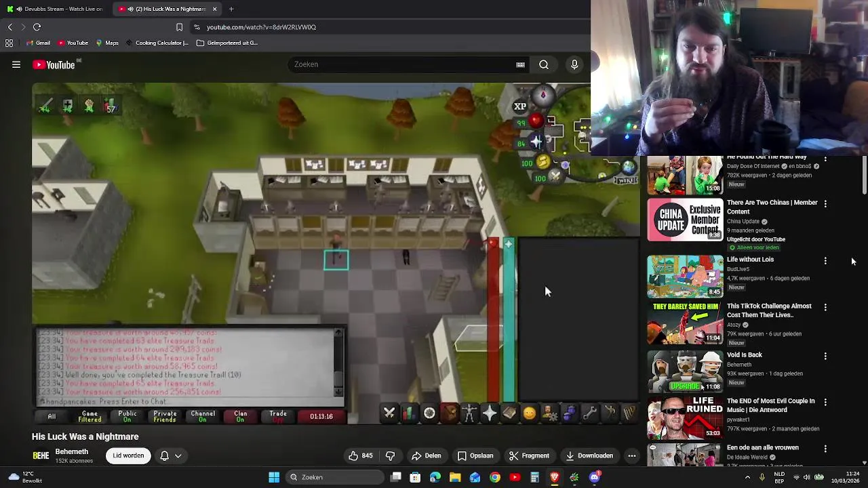Save the video with Opslaan

pos(475,455)
